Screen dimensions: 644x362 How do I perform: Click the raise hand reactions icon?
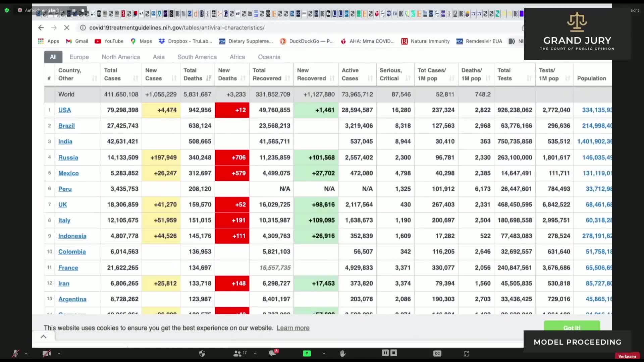pyautogui.click(x=342, y=353)
